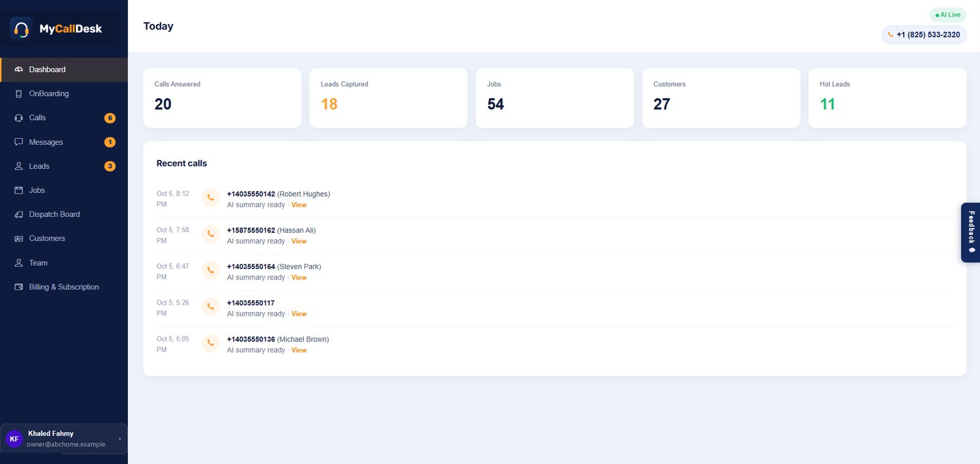View AI summary for Hassan Ali call
The width and height of the screenshot is (980, 464).
click(299, 241)
